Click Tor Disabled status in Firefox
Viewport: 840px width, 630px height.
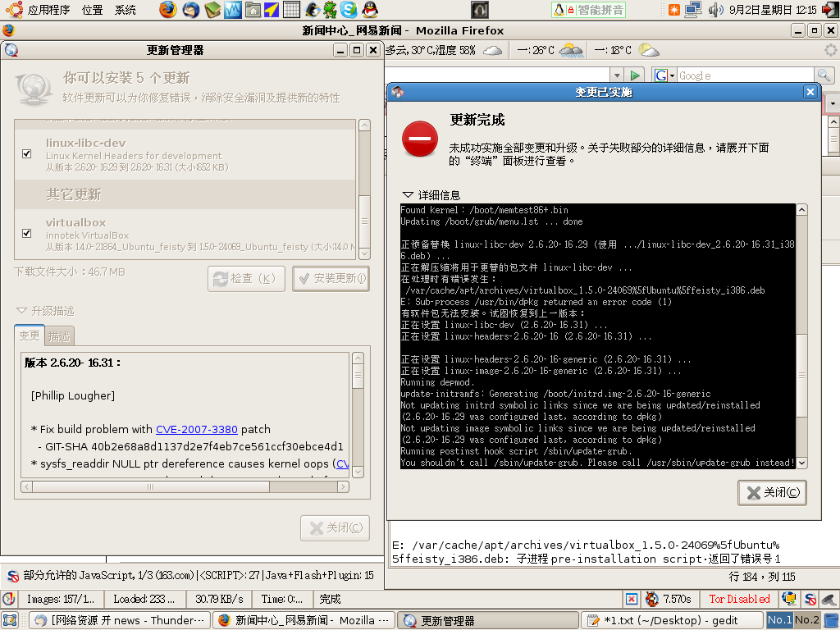739,599
